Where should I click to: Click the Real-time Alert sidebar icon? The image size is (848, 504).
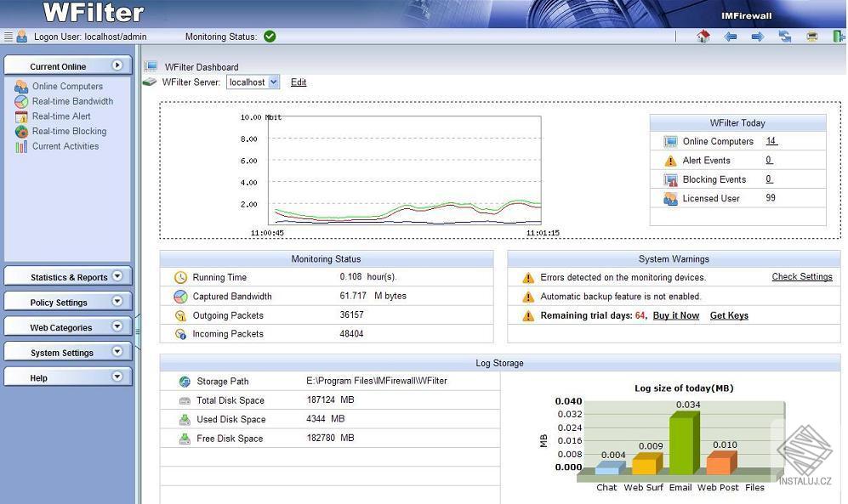[x=21, y=116]
